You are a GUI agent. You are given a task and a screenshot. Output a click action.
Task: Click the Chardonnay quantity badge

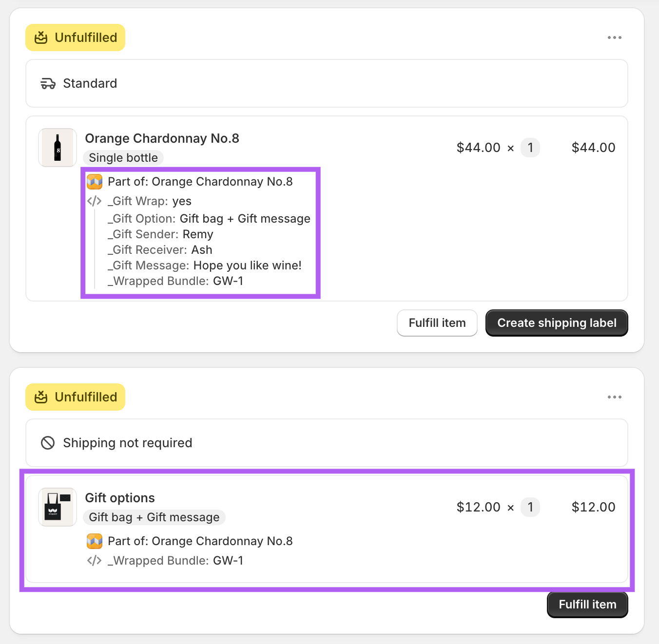[x=530, y=148]
